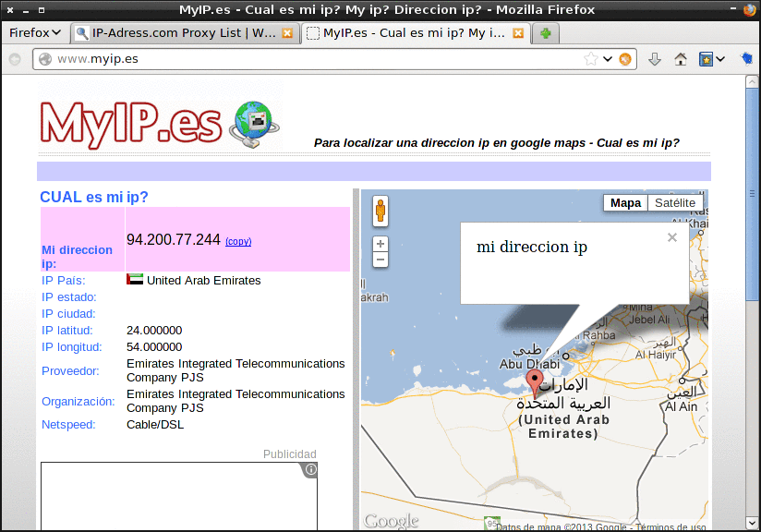Select the Street View pegman on map
Viewport: 761px width, 532px height.
click(x=380, y=212)
